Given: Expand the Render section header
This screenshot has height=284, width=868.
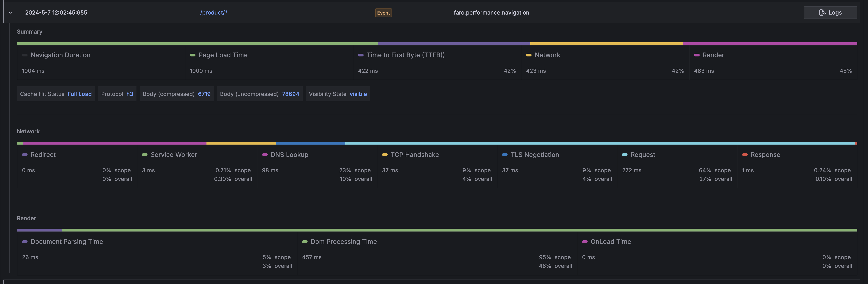Looking at the screenshot, I should coord(26,218).
